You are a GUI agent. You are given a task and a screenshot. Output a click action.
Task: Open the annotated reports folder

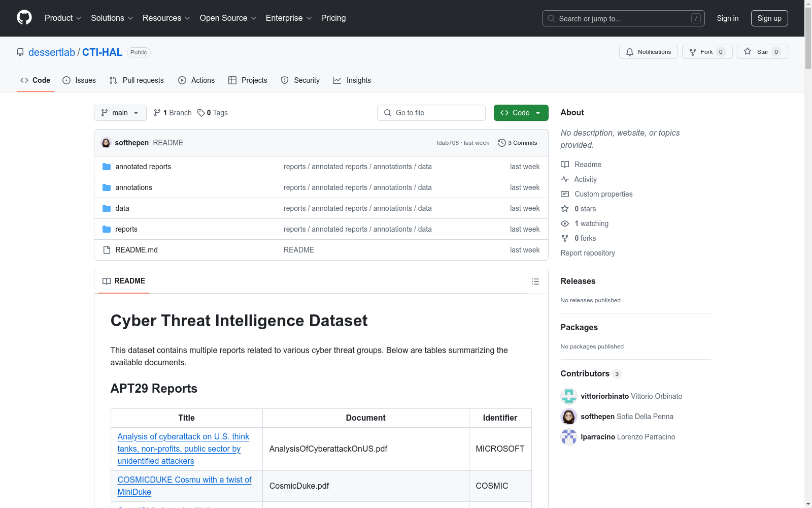(143, 167)
